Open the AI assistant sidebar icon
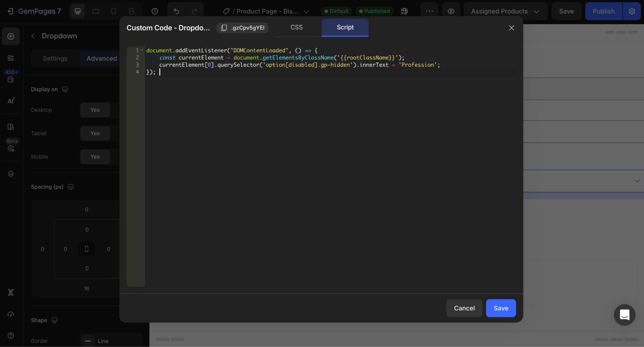644x347 pixels. 11,101
